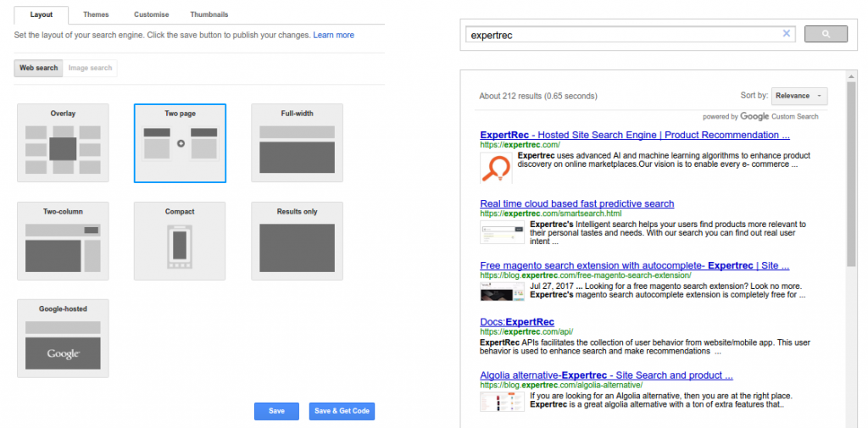Open thumbnail beside smartsearch result
The width and height of the screenshot is (868, 428).
click(x=502, y=232)
